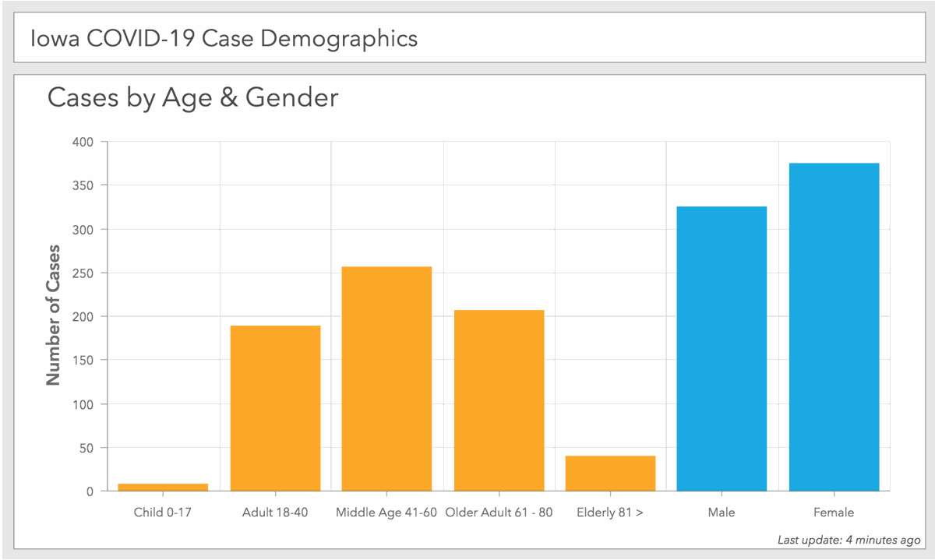Select the Older Adult 61 - 80 bar
Viewport: 935px width, 560px height.
[499, 400]
